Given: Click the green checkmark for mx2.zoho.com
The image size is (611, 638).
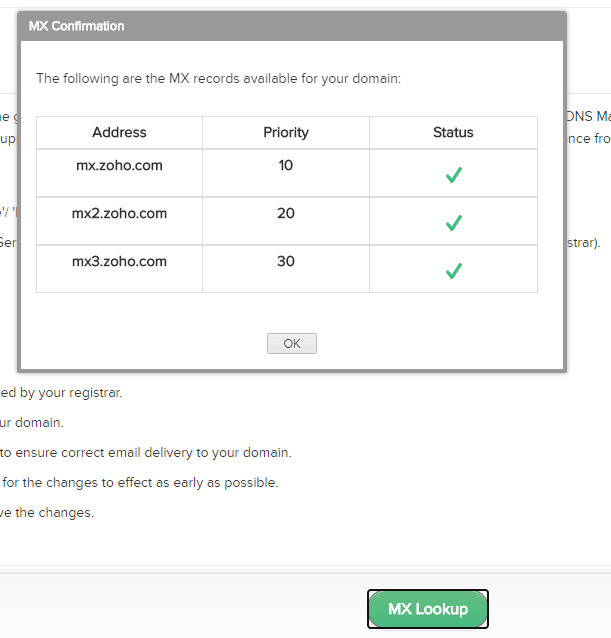Looking at the screenshot, I should coord(454,223).
